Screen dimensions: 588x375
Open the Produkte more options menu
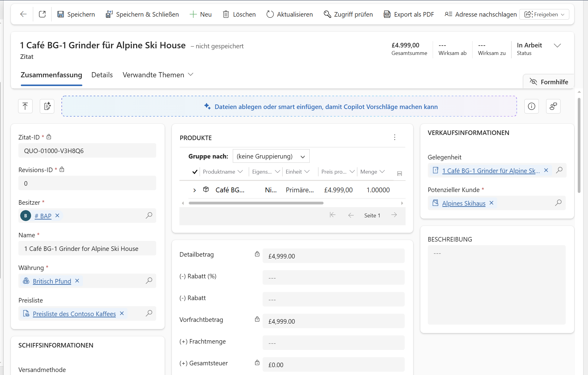(x=394, y=137)
